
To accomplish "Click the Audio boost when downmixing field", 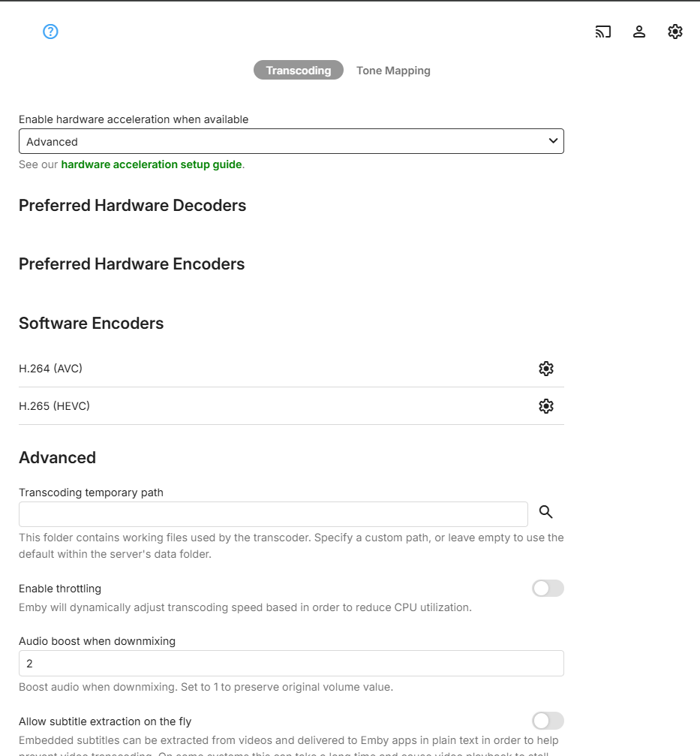I will coord(290,664).
